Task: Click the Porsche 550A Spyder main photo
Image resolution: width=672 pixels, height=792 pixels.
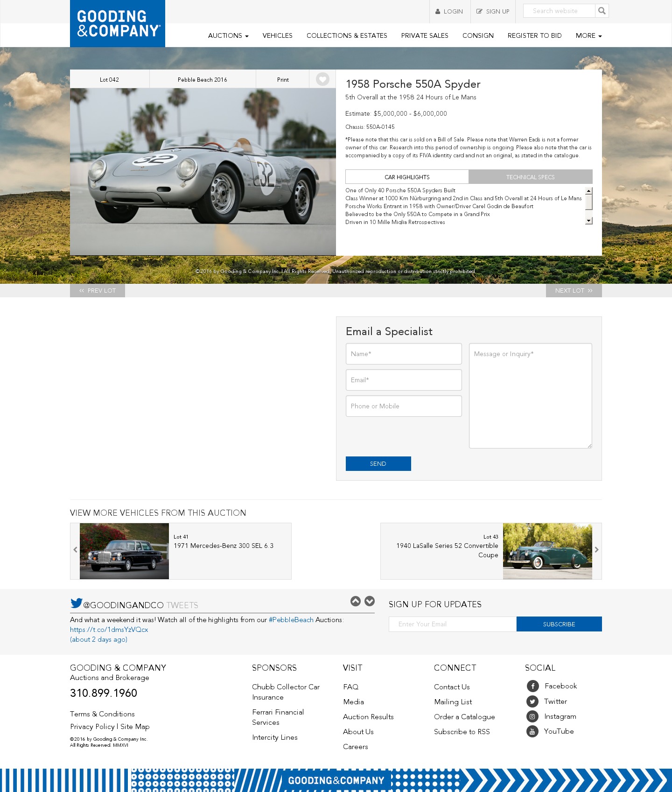Action: pos(203,172)
